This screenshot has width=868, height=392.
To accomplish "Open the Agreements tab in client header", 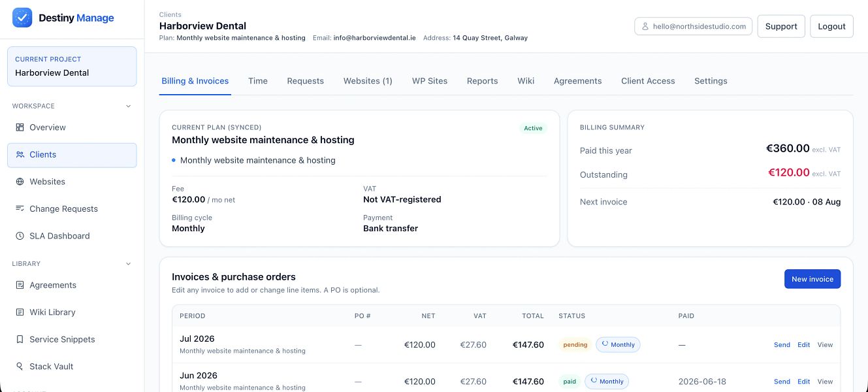I will coord(577,81).
